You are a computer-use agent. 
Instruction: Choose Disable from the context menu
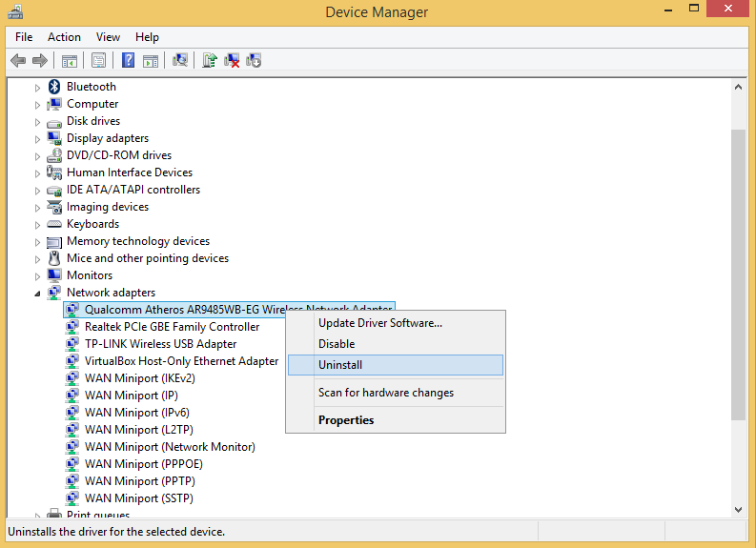396,344
